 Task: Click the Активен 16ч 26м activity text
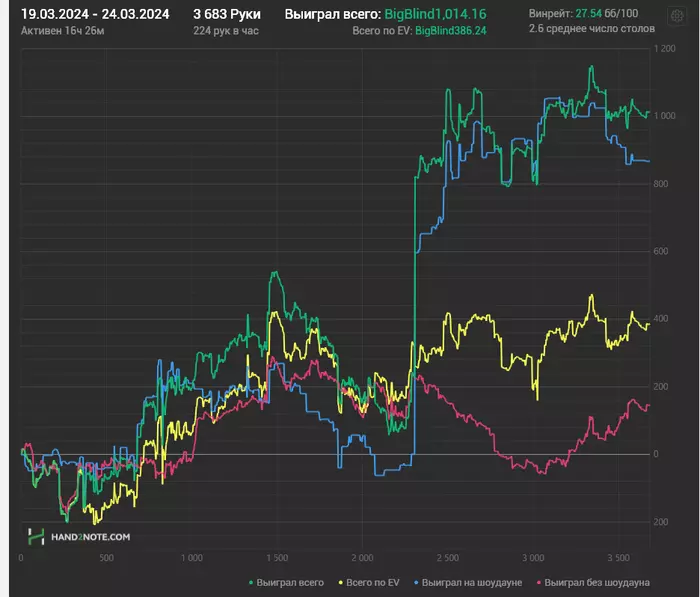click(62, 31)
